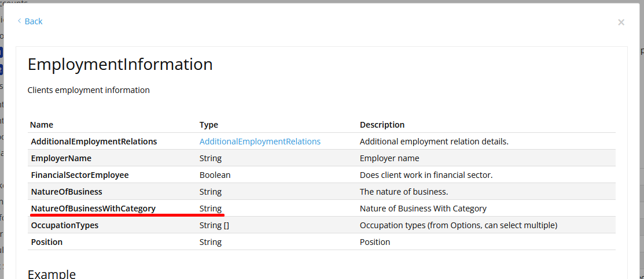
Task: Click the "String []" type cell
Action: [214, 225]
